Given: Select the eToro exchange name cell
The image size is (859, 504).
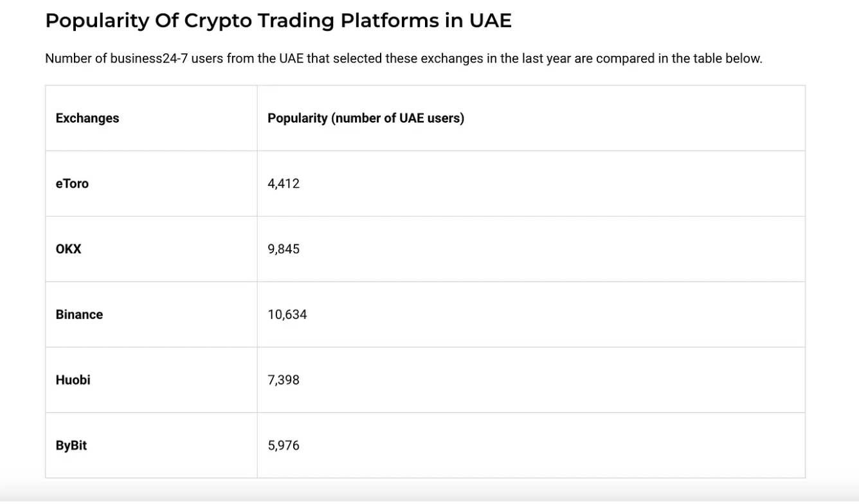Looking at the screenshot, I should point(72,184).
